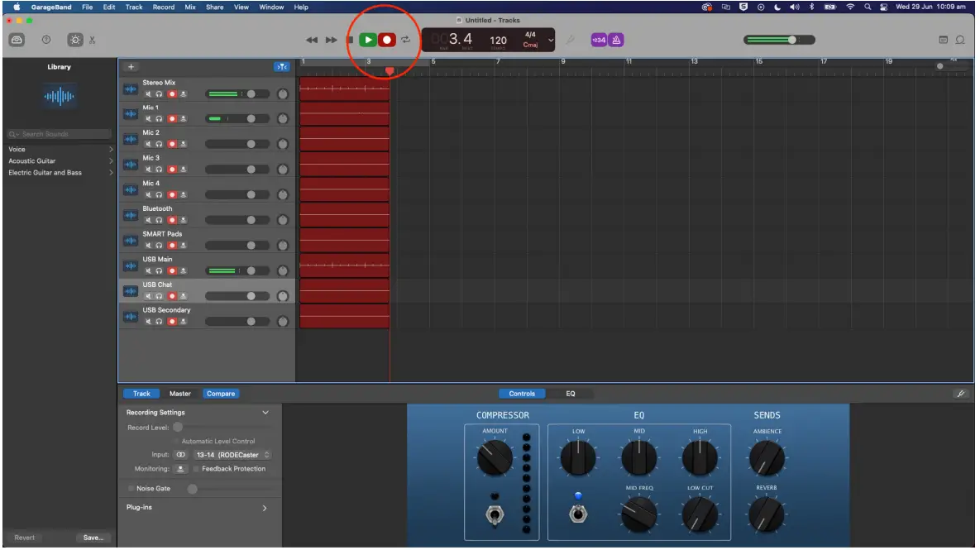Mute the Stereo Mix track
Viewport: 980px width, 550px height.
149,93
